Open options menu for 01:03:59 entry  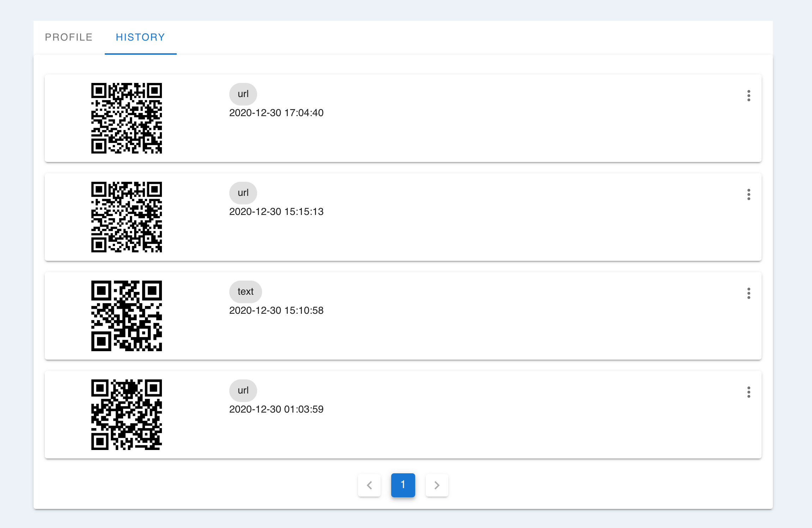coord(749,392)
